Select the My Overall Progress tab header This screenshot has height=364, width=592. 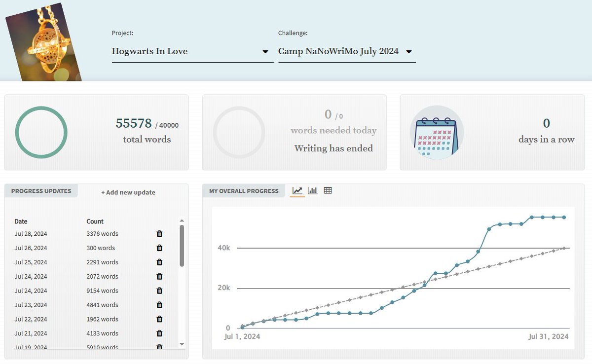244,191
